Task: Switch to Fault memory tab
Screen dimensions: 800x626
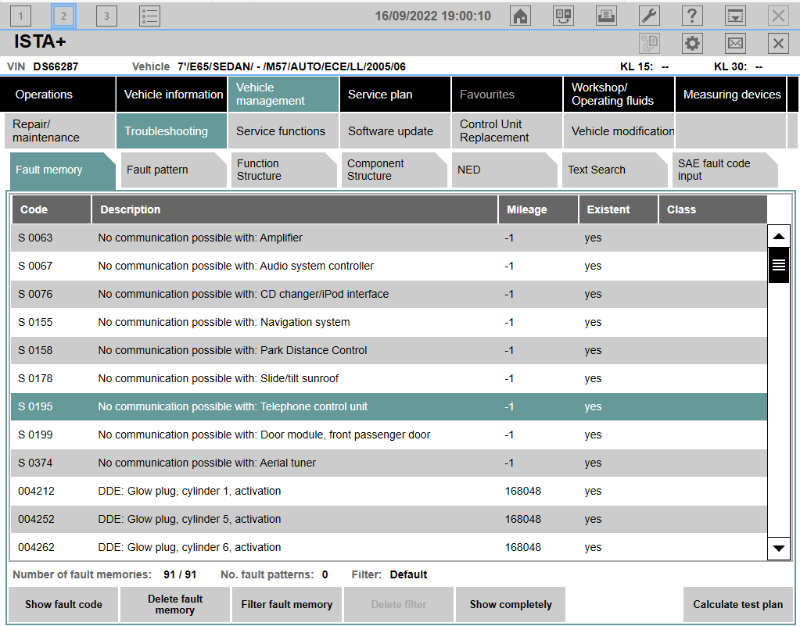Action: 63,170
